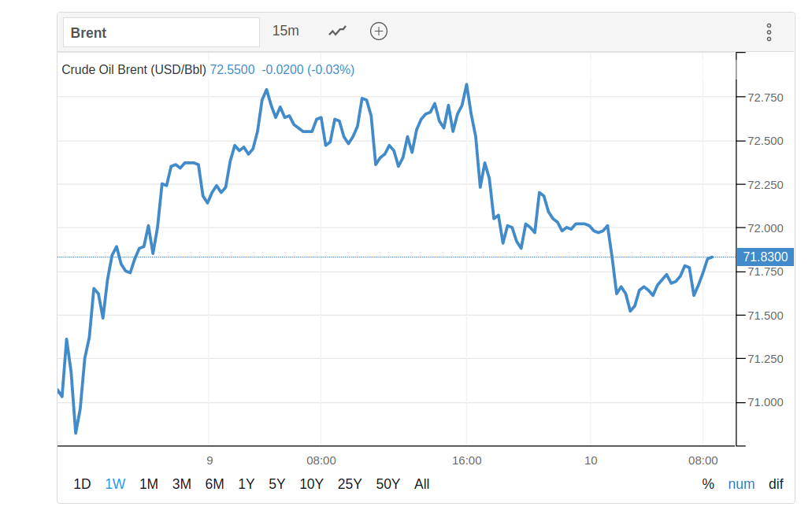Screen dimensions: 812x514
Task: Choose the 1Y time range
Action: 247,484
